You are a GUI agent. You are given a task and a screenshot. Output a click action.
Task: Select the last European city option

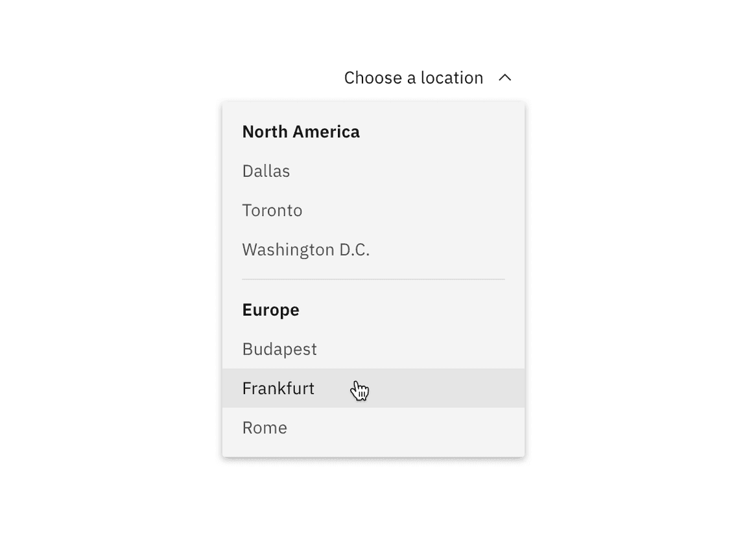(265, 427)
